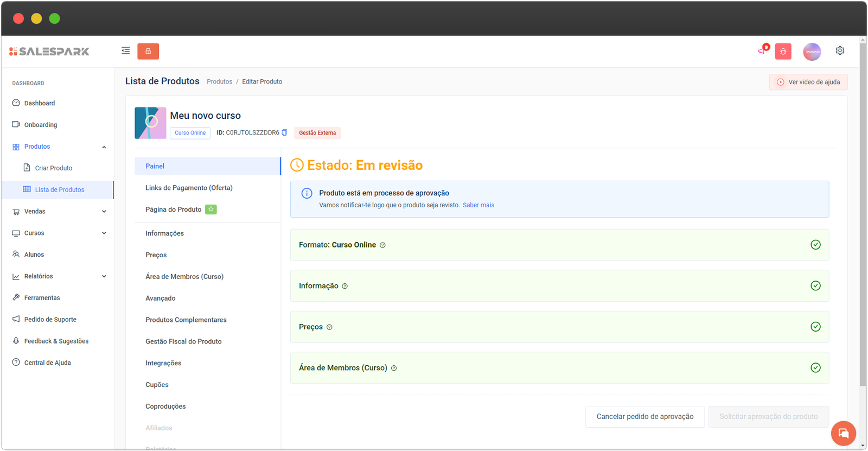Collapse the Produtos sidebar section
Image resolution: width=868 pixels, height=451 pixels.
pyautogui.click(x=104, y=147)
